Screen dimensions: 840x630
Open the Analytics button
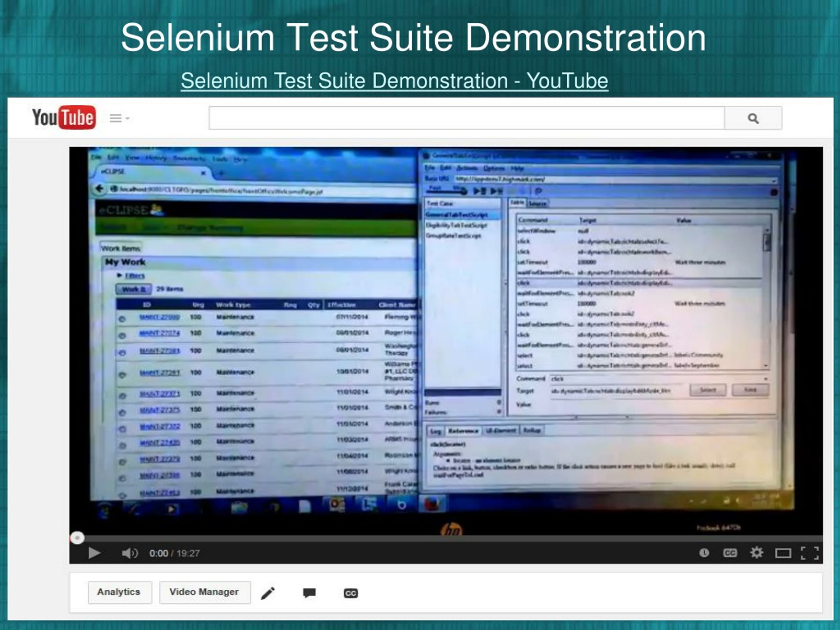pyautogui.click(x=120, y=592)
